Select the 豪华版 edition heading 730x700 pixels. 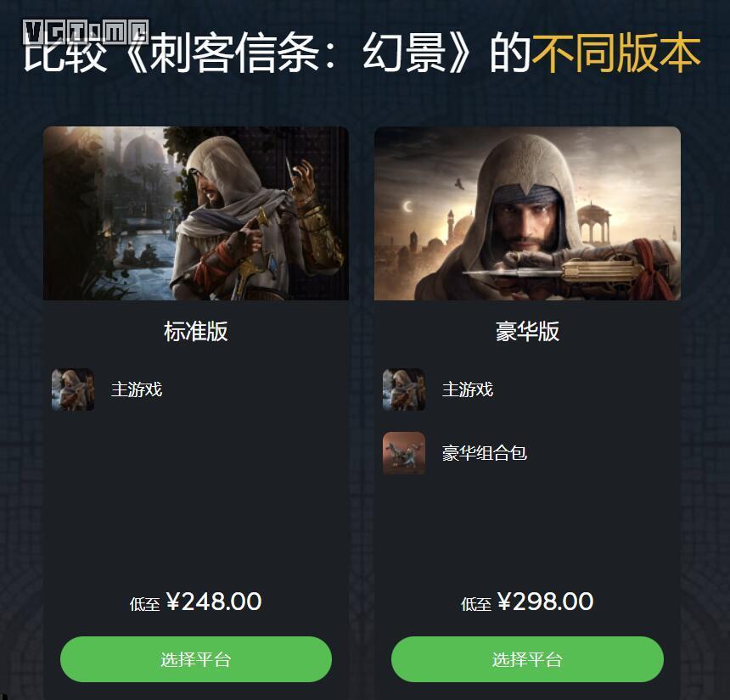tap(527, 332)
